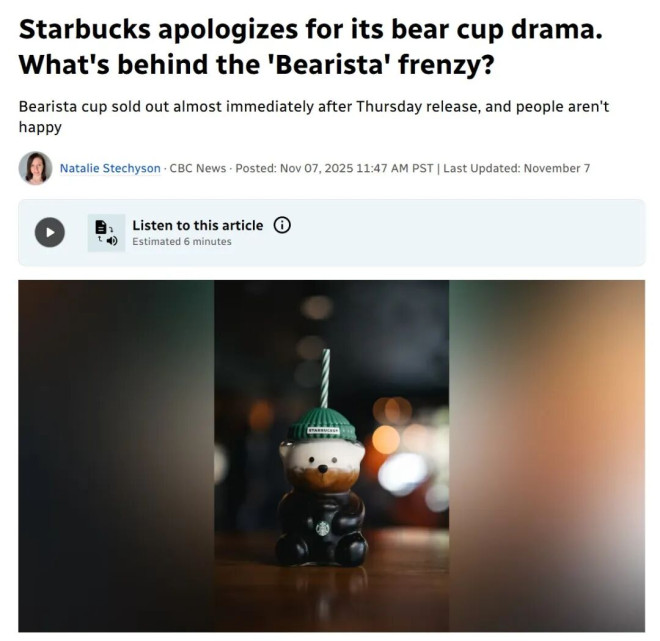Click the blurred dark left side of the photo
The height and width of the screenshot is (641, 660).
click(116, 456)
